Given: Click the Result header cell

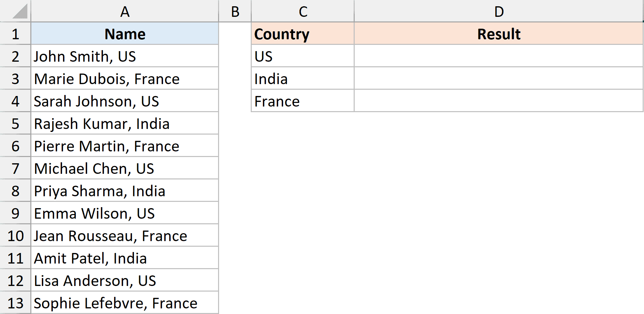Looking at the screenshot, I should (499, 34).
